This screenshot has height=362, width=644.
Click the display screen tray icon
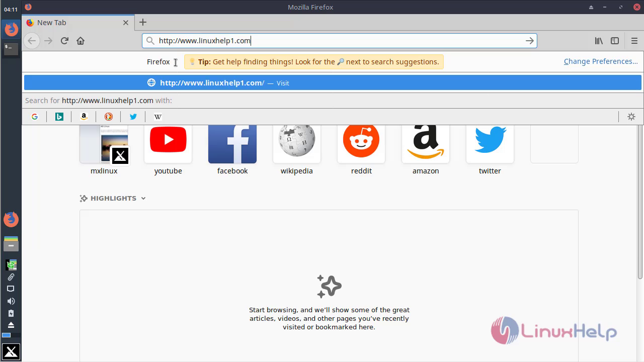pyautogui.click(x=11, y=289)
